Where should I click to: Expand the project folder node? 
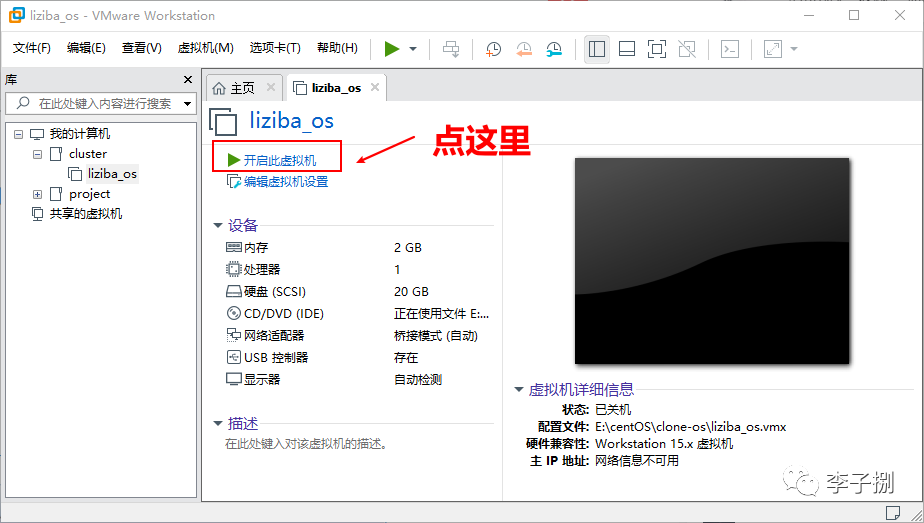point(38,194)
